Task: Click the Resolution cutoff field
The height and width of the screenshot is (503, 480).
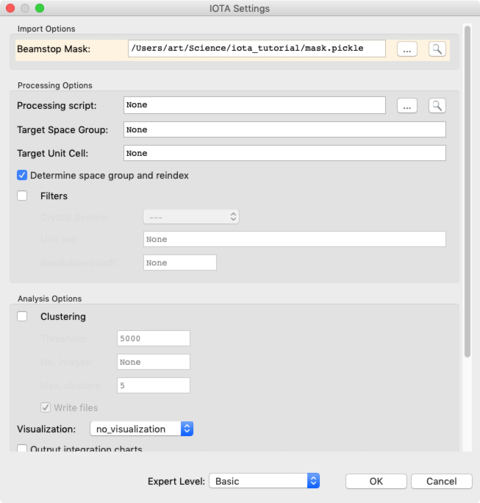Action: (x=180, y=263)
